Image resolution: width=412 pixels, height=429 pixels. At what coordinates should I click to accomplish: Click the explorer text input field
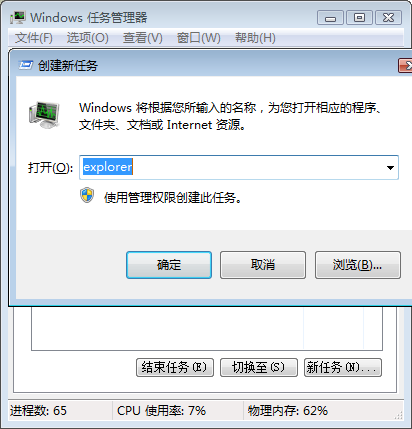point(239,167)
